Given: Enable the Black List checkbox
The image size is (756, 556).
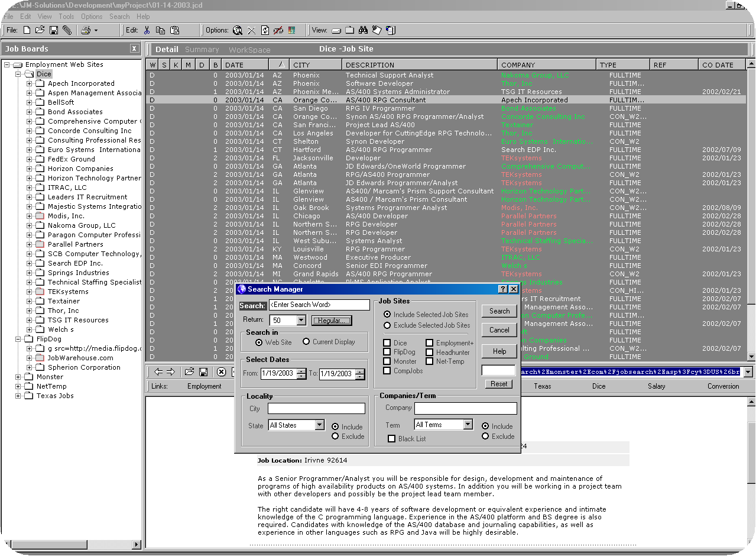Looking at the screenshot, I should (x=391, y=439).
